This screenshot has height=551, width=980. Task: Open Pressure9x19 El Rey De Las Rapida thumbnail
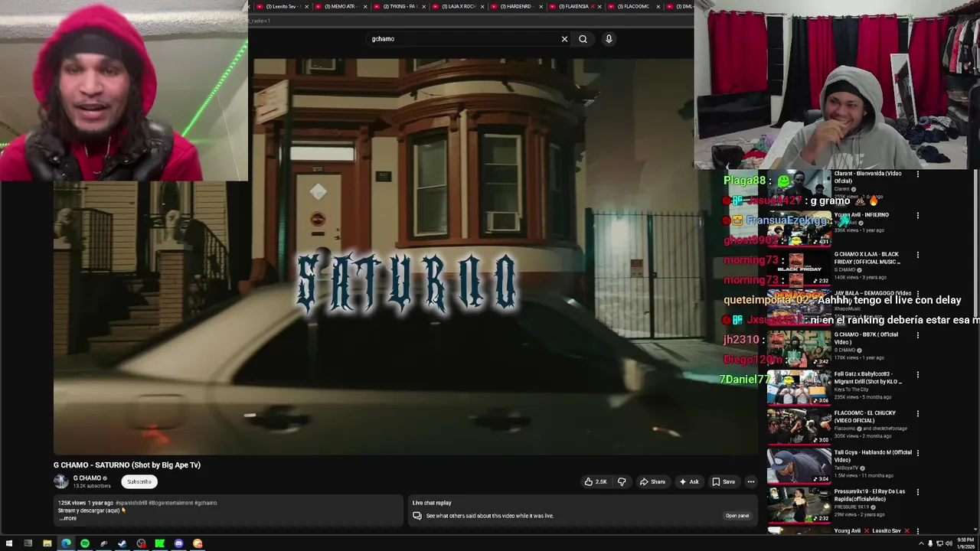tap(799, 505)
